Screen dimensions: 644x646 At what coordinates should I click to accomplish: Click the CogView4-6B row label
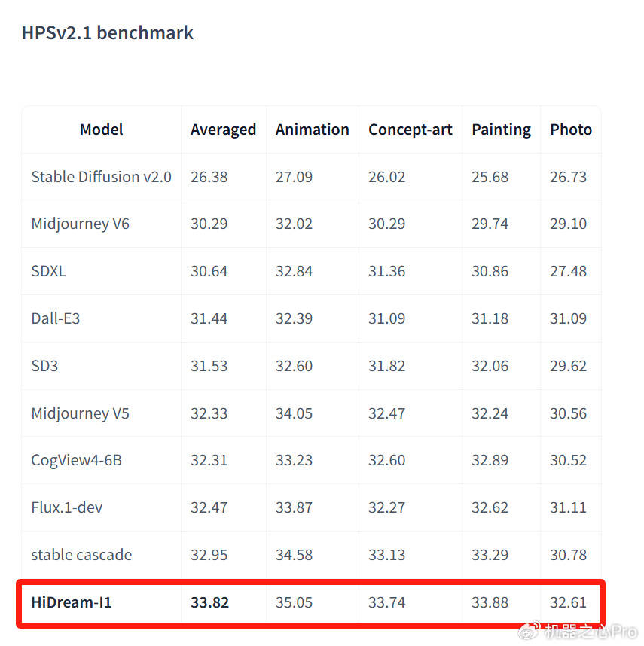[x=76, y=460]
